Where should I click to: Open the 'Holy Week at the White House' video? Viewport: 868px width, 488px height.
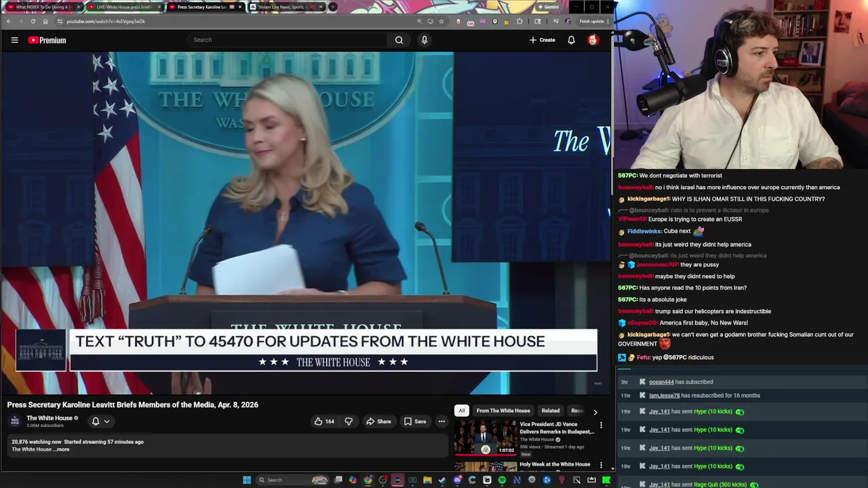[555, 464]
